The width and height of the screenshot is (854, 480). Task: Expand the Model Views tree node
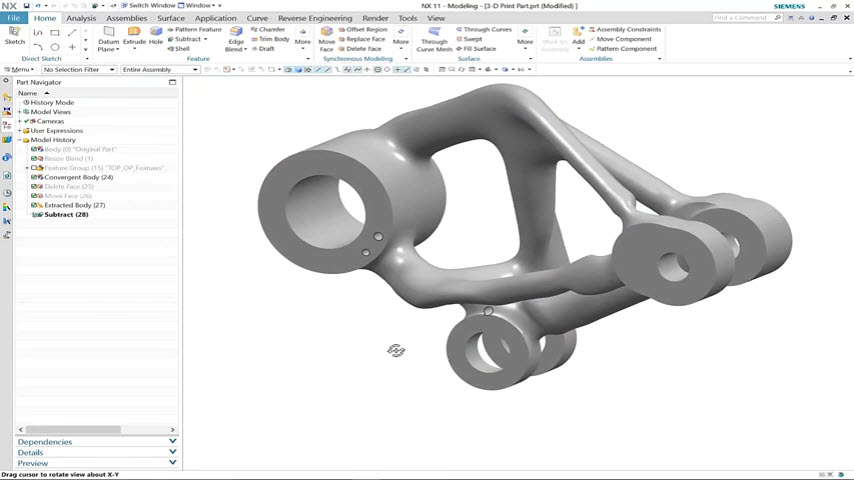click(x=20, y=112)
